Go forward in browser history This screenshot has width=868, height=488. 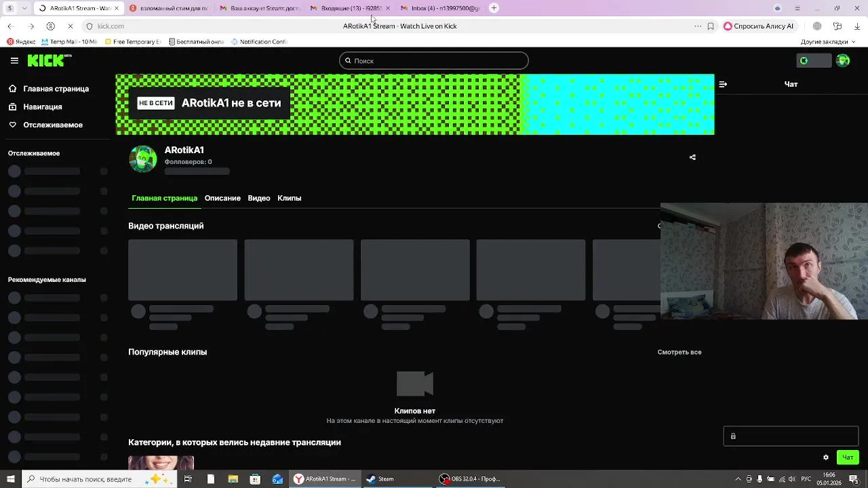pyautogui.click(x=31, y=26)
